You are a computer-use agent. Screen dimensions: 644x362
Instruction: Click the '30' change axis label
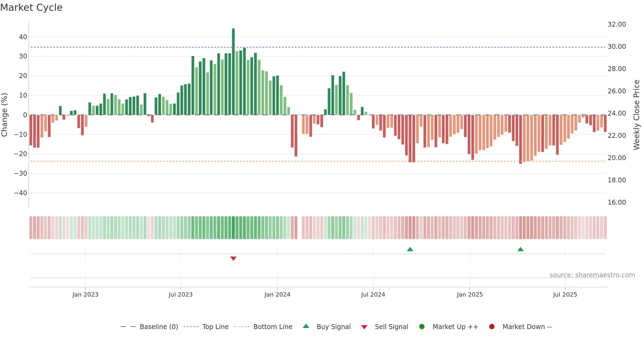pyautogui.click(x=23, y=56)
